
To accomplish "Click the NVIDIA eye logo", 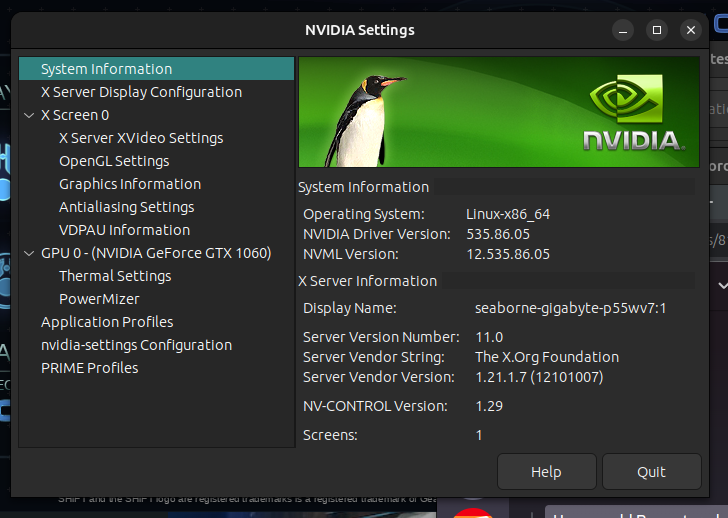I will [x=626, y=98].
